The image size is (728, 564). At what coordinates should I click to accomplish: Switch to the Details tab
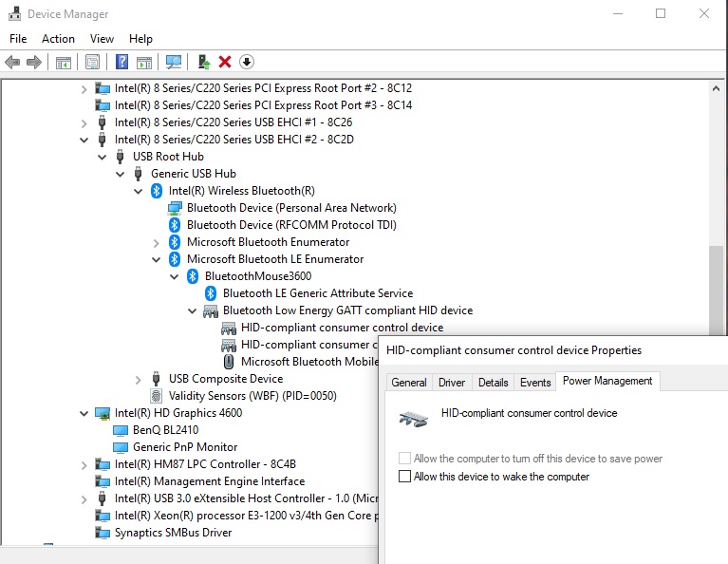coord(493,383)
